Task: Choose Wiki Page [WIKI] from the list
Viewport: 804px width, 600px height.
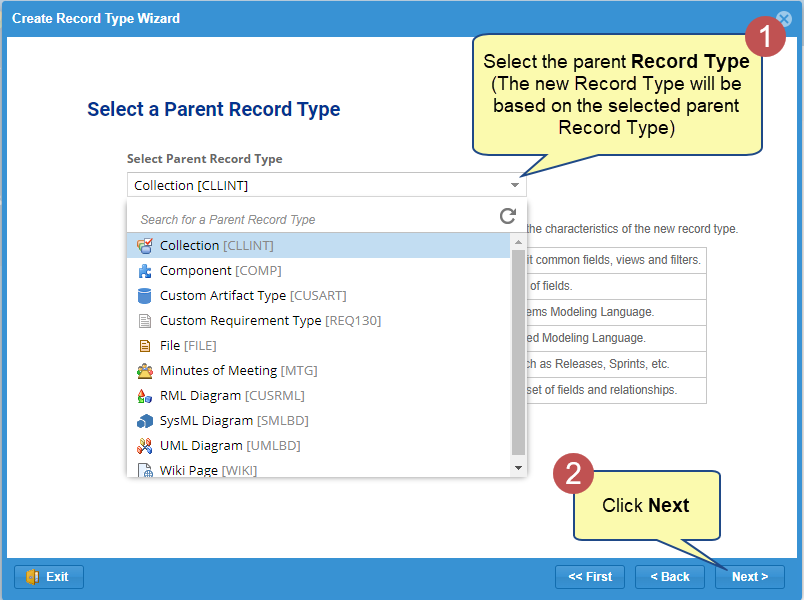Action: [x=209, y=470]
